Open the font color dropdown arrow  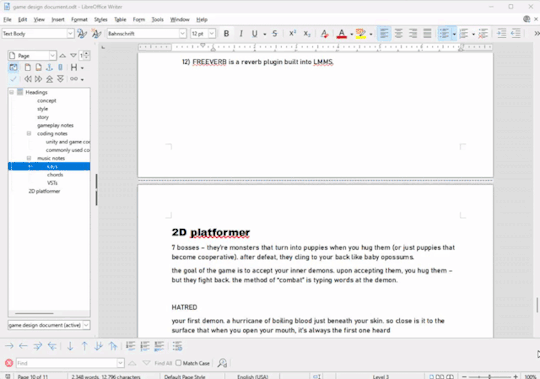coord(351,34)
